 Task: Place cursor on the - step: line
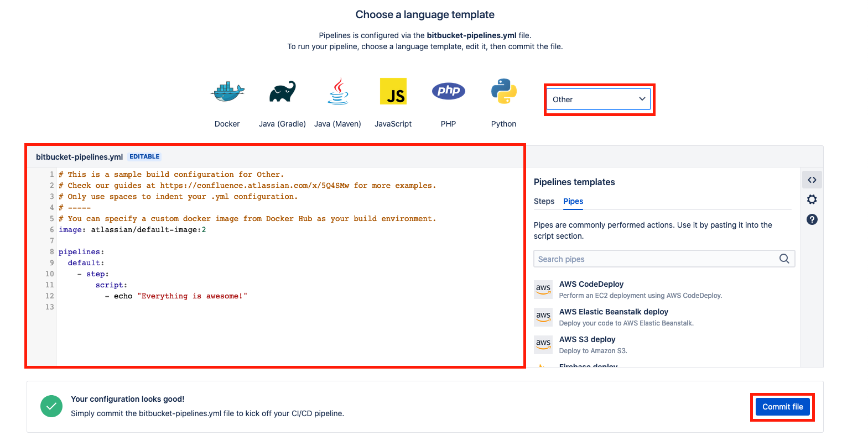coord(93,274)
